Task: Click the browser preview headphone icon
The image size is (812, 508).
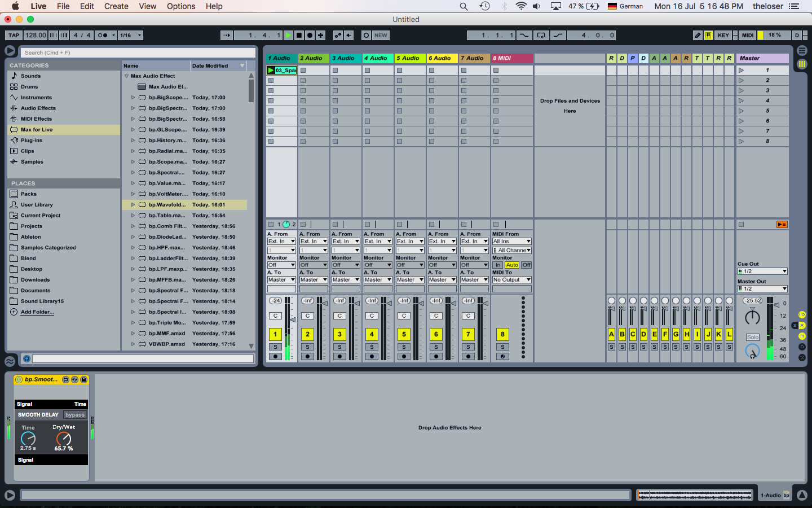Action: (x=27, y=358)
